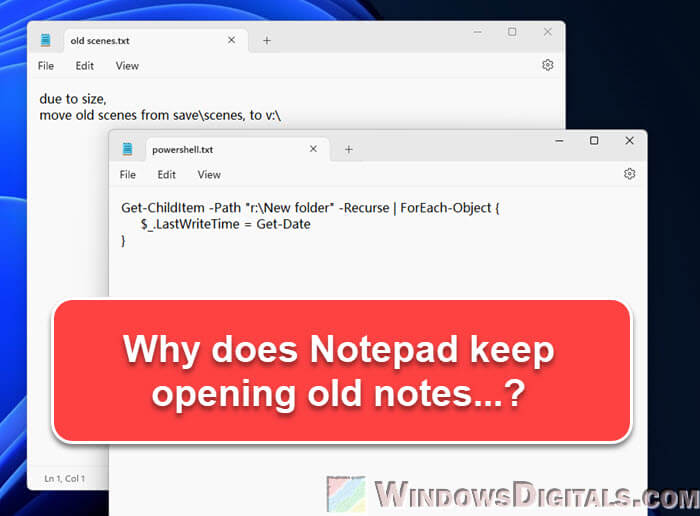
Task: Open View menu in old scenes.txt window
Action: tap(127, 66)
